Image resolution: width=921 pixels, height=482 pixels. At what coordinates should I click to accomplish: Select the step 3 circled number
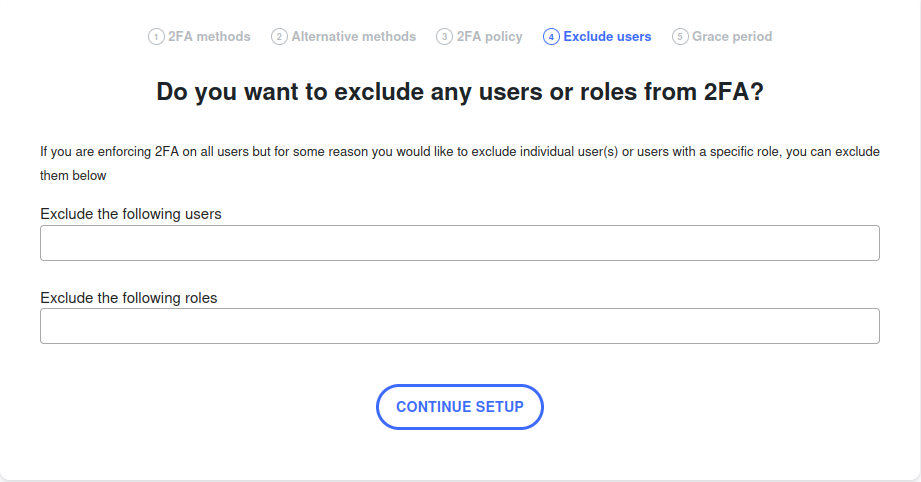[x=444, y=37]
